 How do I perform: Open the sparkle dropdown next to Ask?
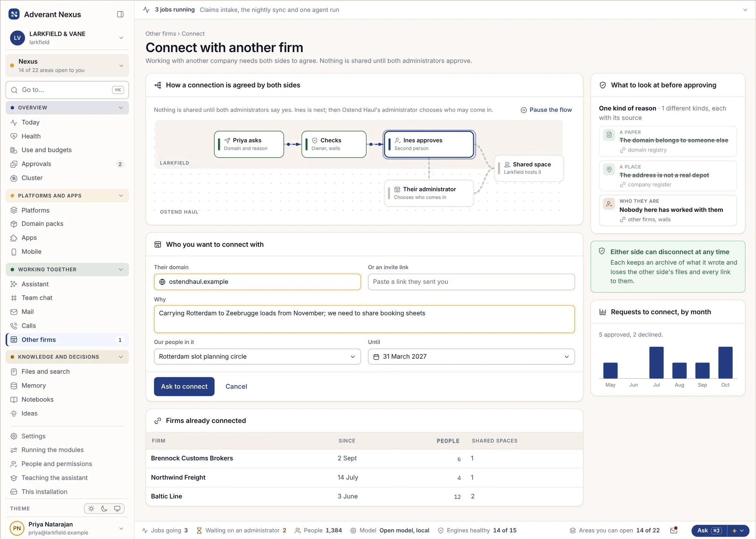738,530
